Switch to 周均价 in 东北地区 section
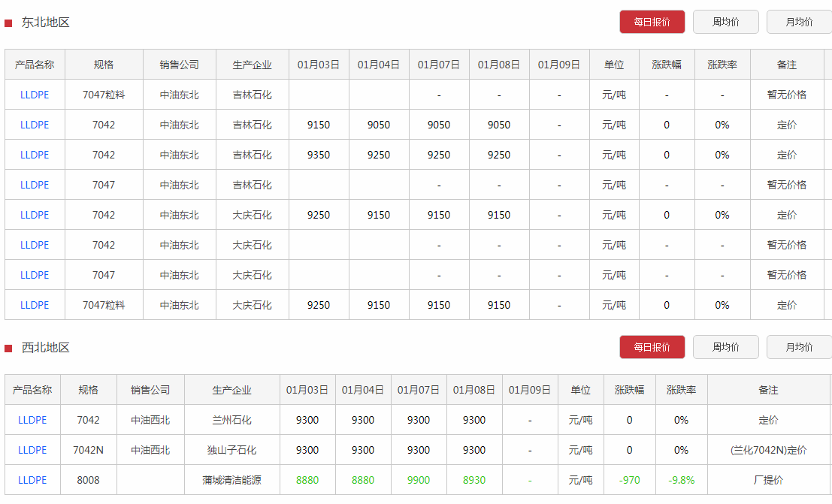832x504 pixels. pyautogui.click(x=725, y=22)
